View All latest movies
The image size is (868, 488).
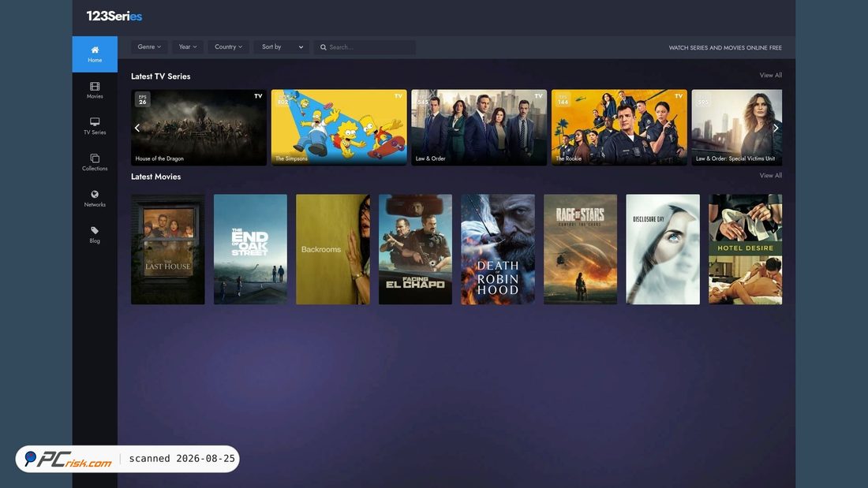[x=771, y=175]
